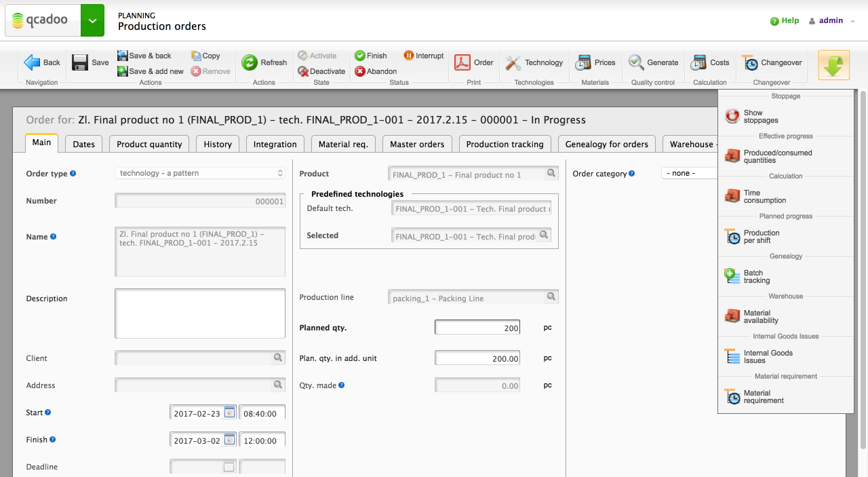Switch to the Production tracking tab

(x=505, y=143)
